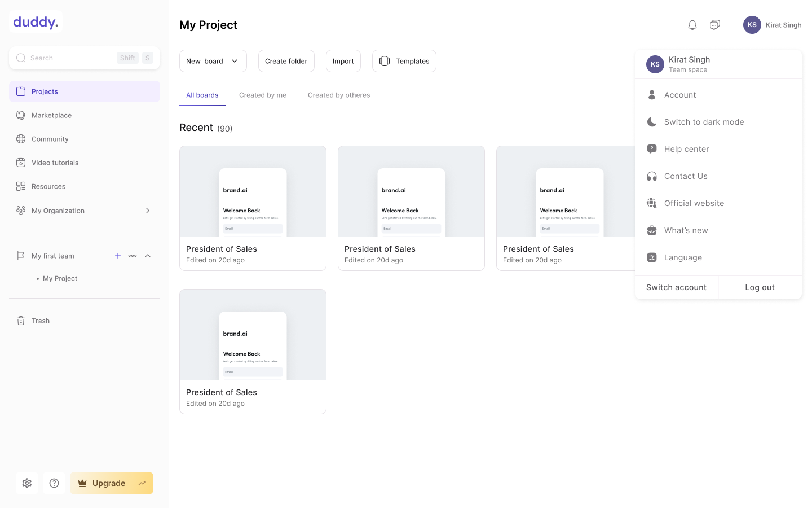Click the My Organization icon
Viewport: 812px width, 508px height.
click(21, 211)
